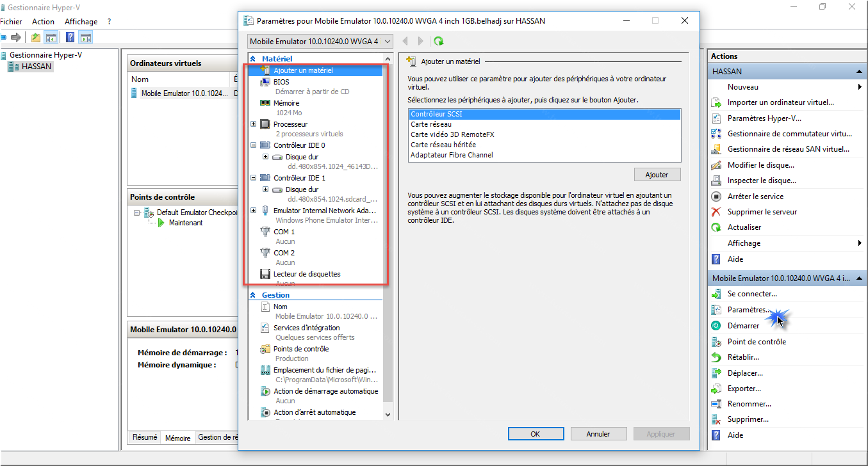The image size is (868, 466).
Task: Click the Modifier le disque icon
Action: tap(716, 165)
